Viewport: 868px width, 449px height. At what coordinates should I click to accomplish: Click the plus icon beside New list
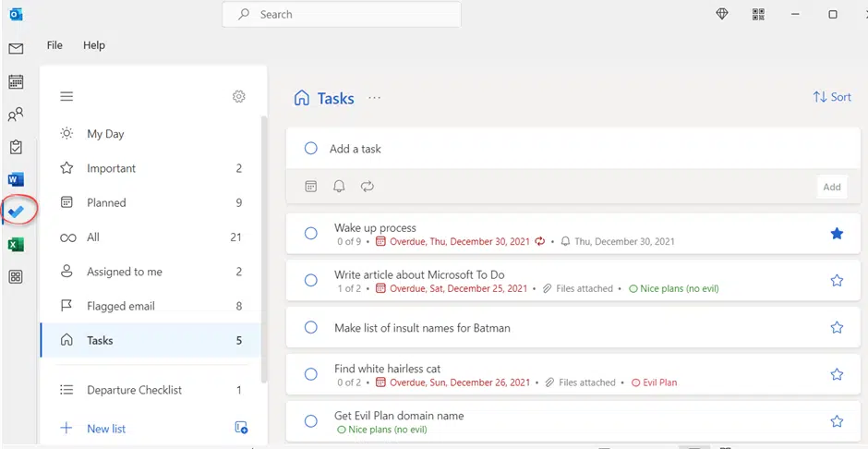(66, 428)
